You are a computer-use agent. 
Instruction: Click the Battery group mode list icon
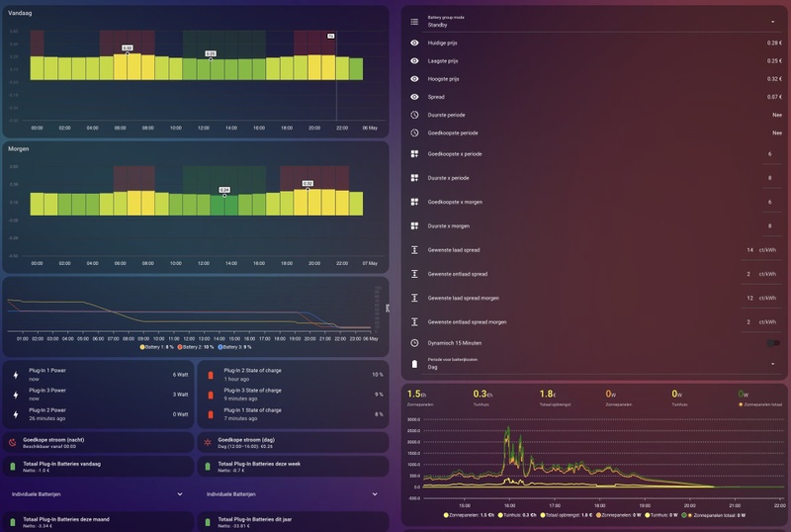[414, 22]
